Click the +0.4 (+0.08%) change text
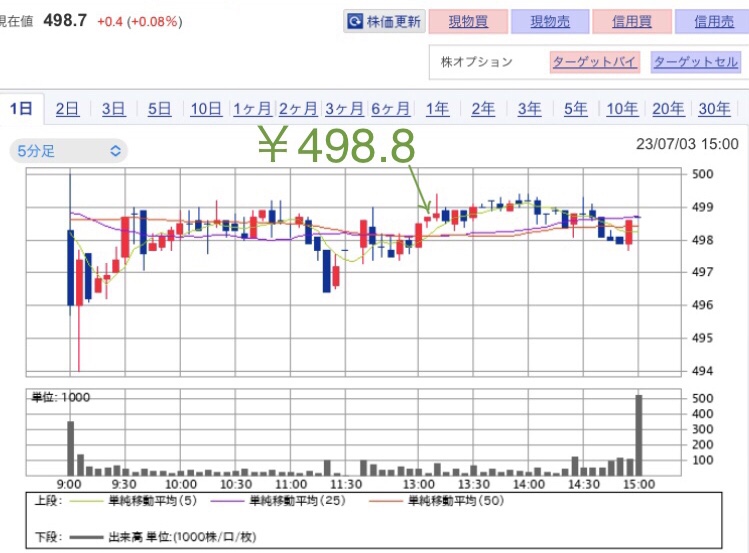 click(x=139, y=22)
